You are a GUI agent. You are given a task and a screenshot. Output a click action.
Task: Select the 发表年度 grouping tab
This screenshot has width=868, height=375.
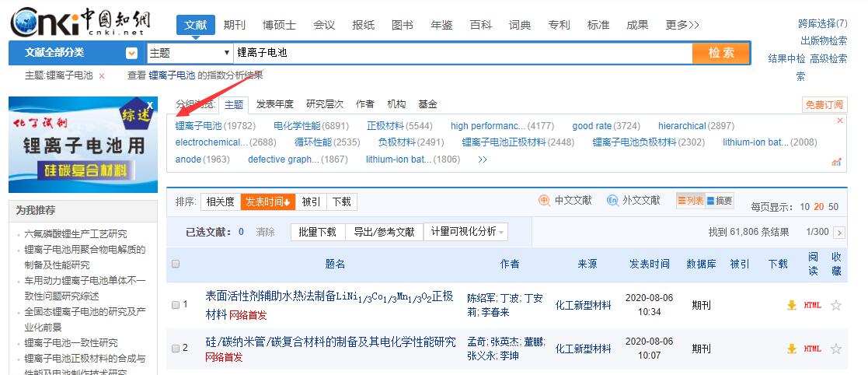click(x=275, y=104)
